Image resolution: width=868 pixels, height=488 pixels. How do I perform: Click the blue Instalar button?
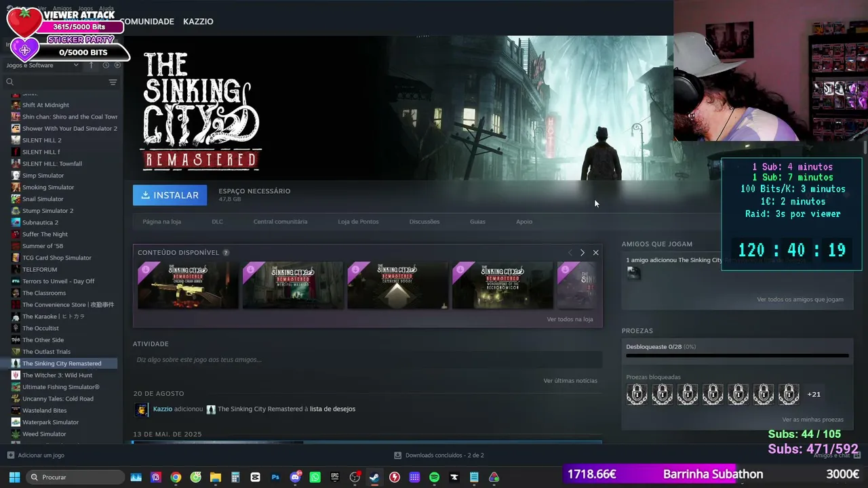170,195
